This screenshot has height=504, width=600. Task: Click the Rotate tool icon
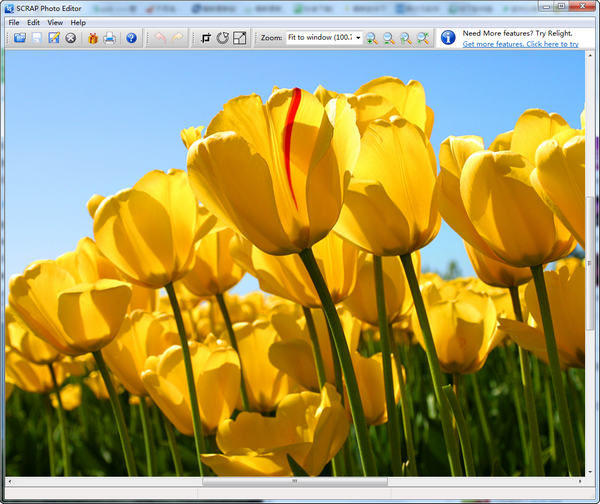(x=222, y=38)
